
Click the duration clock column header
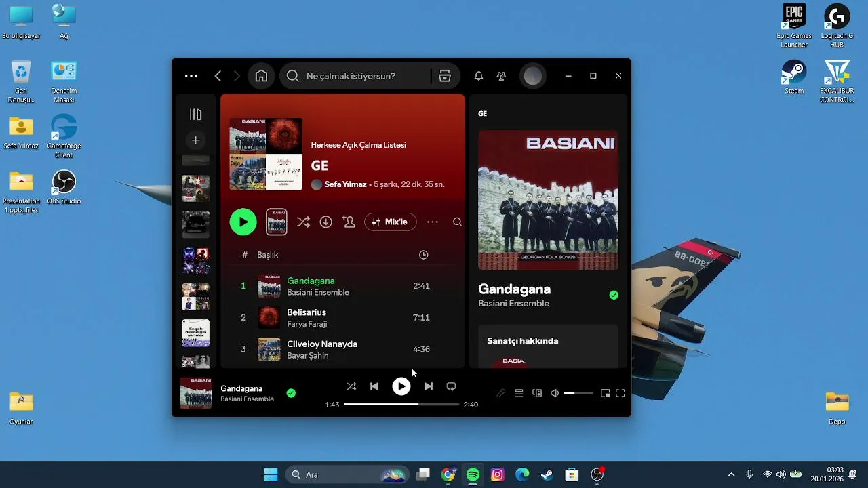pyautogui.click(x=424, y=255)
